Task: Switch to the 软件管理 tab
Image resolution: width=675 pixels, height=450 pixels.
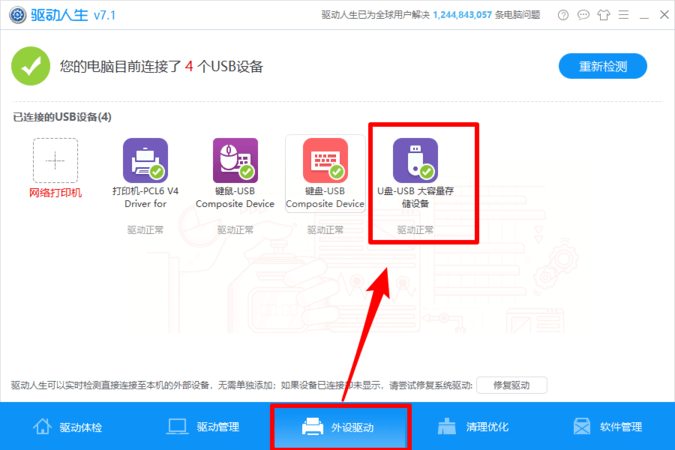Action: [608, 427]
